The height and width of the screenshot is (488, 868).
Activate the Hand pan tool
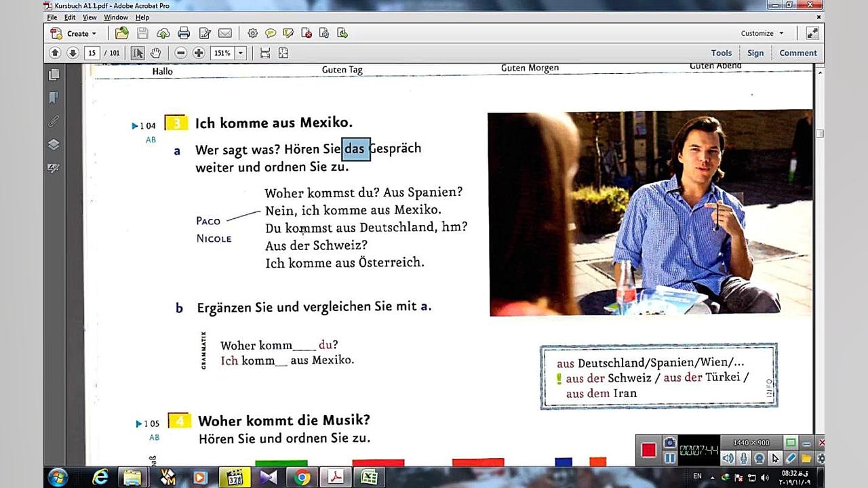[155, 53]
